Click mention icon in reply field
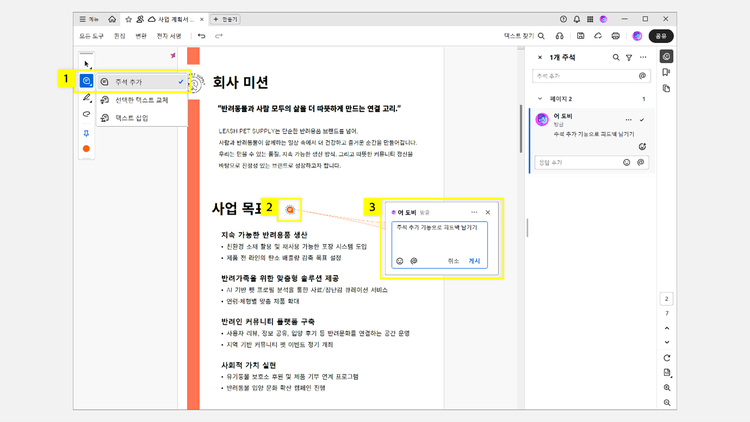 click(641, 163)
